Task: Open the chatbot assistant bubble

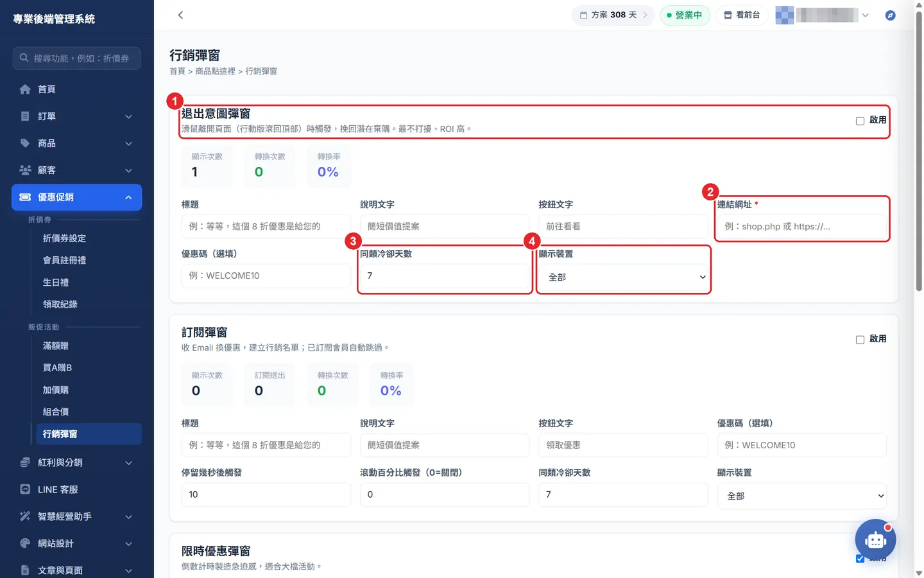Action: (875, 539)
